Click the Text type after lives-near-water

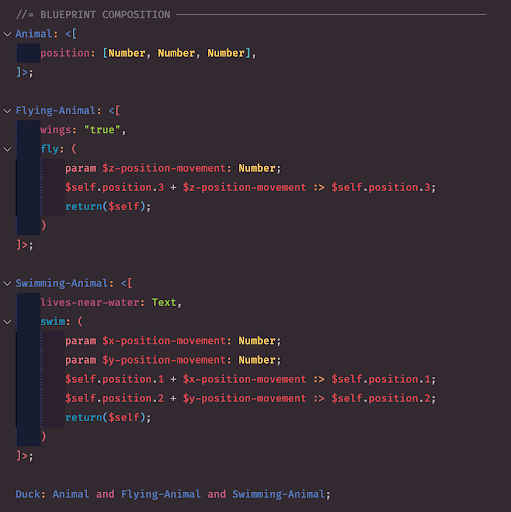164,302
